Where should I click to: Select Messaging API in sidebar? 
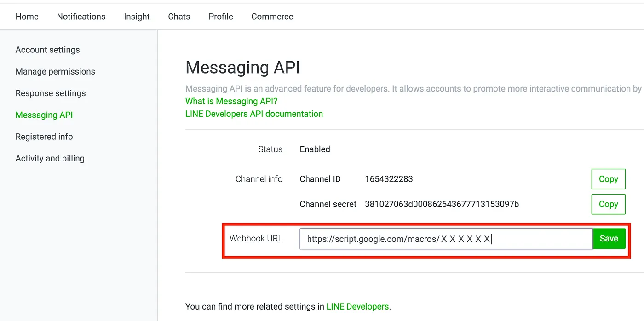point(44,115)
